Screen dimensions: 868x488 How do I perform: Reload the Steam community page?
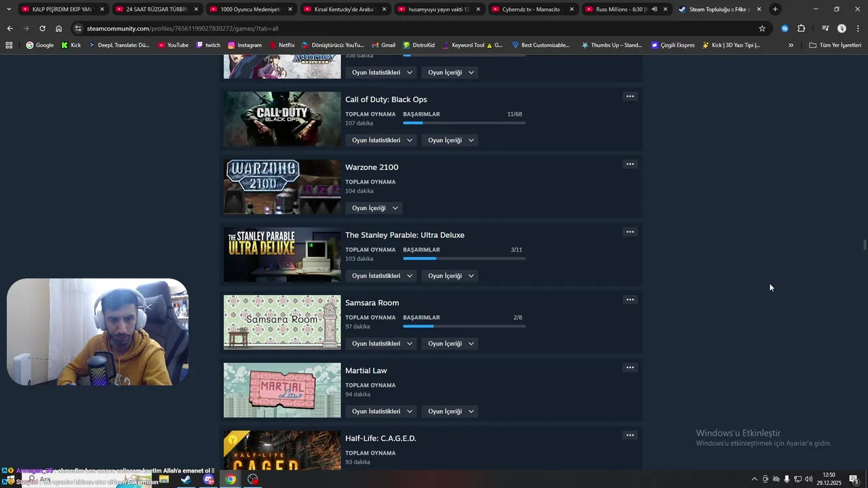[x=42, y=28]
